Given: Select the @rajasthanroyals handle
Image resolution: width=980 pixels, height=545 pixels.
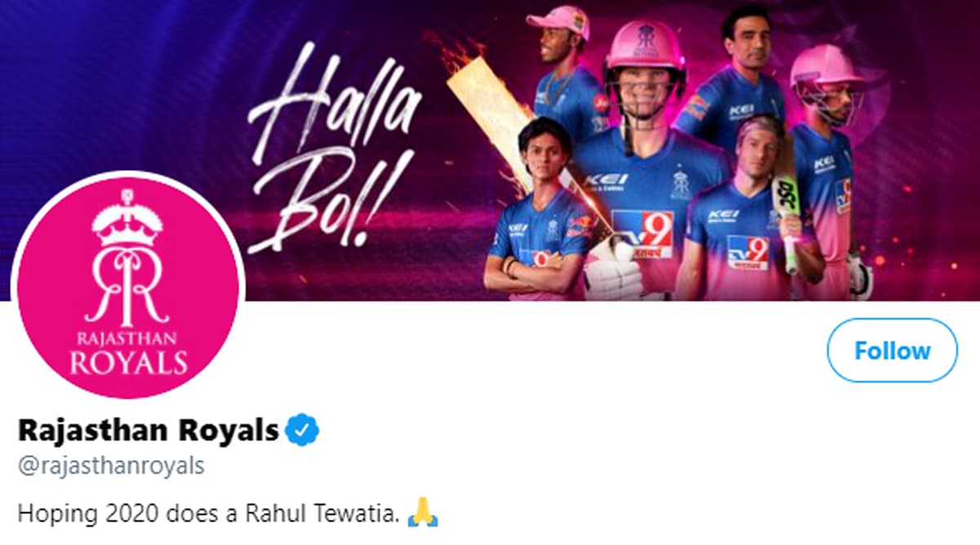Looking at the screenshot, I should point(110,467).
